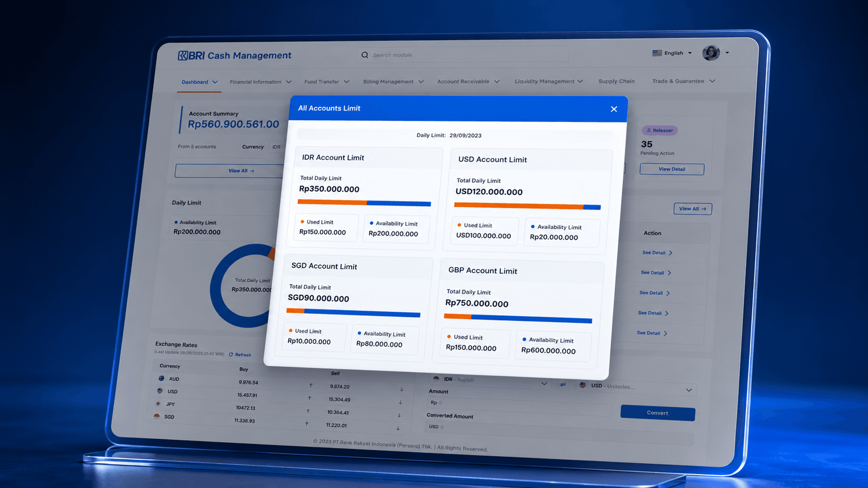Click the IDR Used Limit Rp150.000.000 box
Image resolution: width=868 pixels, height=488 pixels.
point(327,228)
